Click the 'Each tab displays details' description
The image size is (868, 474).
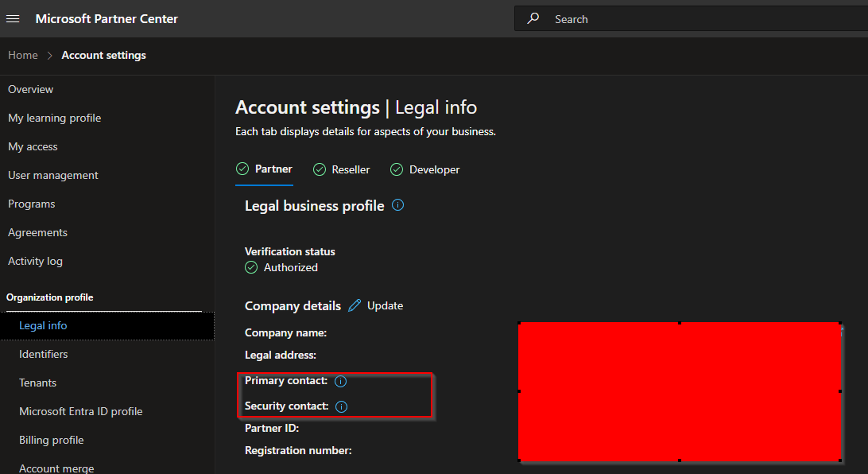[366, 132]
